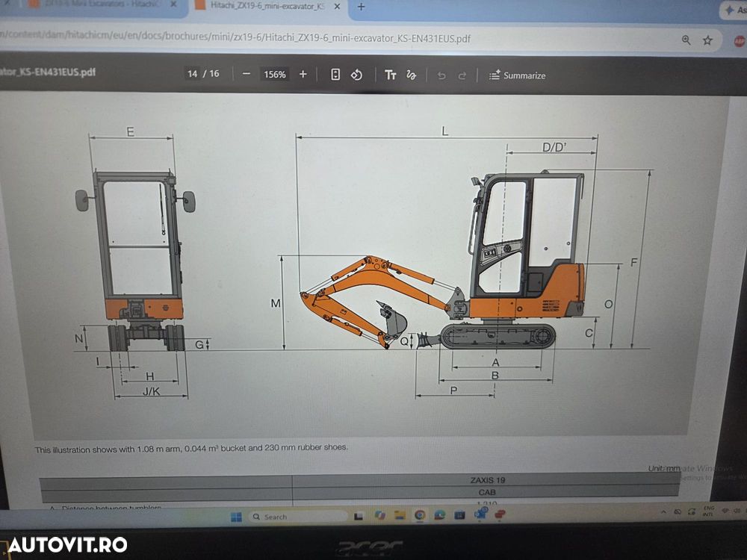Open the page zoom magnifier in address bar
747x560 pixels.
[x=686, y=40]
